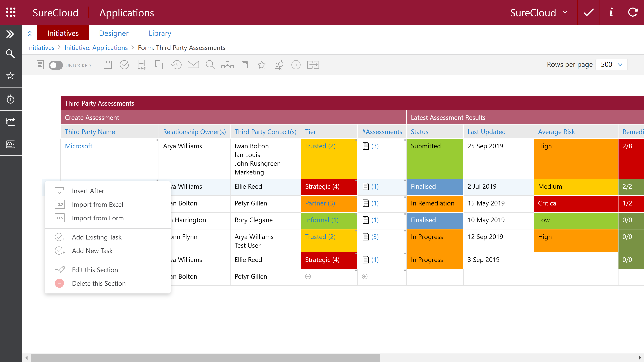Click the certificate report toolbar icon
The height and width of the screenshot is (362, 644).
click(279, 65)
